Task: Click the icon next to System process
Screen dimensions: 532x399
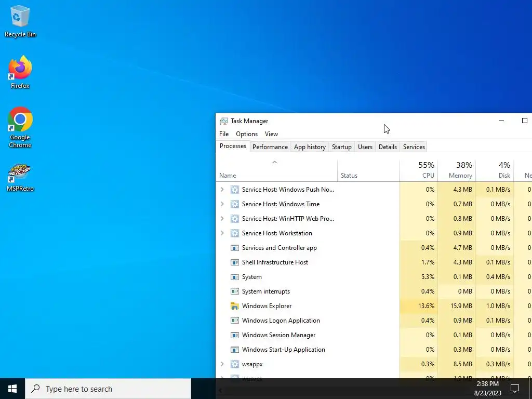Action: [234, 277]
